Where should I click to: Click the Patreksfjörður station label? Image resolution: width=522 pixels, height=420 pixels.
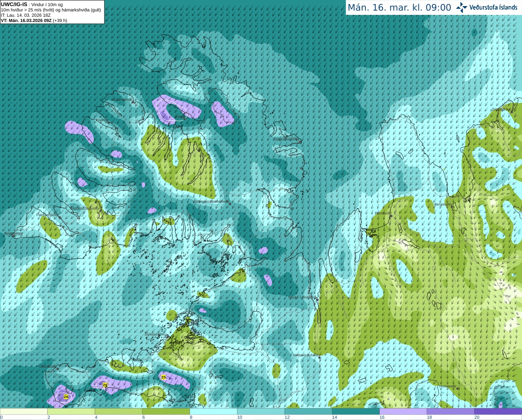pyautogui.click(x=47, y=214)
